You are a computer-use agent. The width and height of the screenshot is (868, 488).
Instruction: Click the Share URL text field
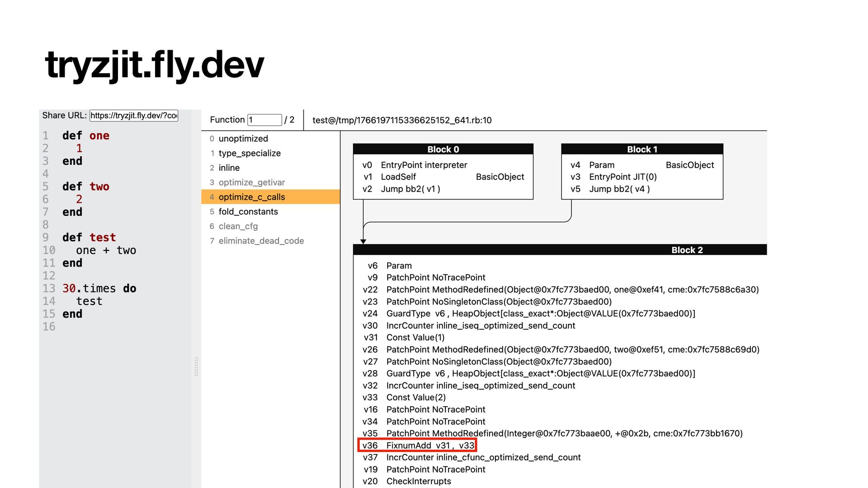[134, 116]
